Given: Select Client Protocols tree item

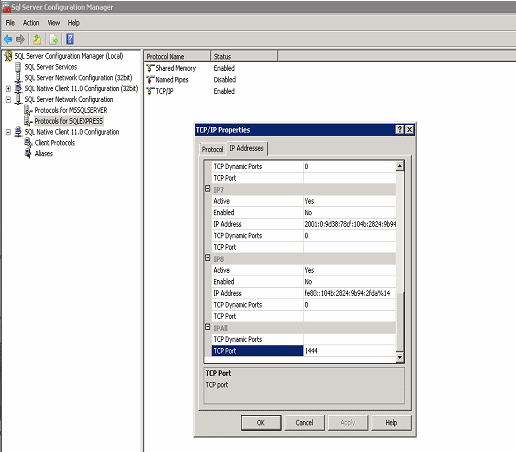Looking at the screenshot, I should (55, 143).
